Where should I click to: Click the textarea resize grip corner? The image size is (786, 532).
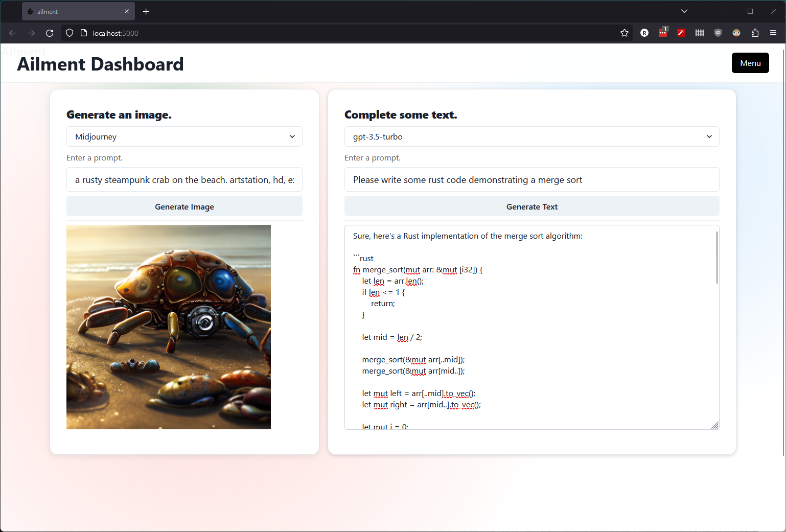715,425
